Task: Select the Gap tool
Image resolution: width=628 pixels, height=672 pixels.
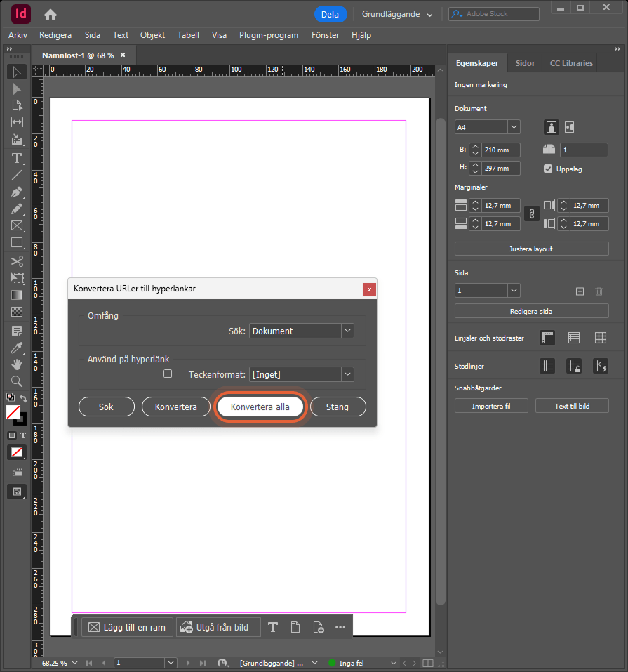Action: 17,122
